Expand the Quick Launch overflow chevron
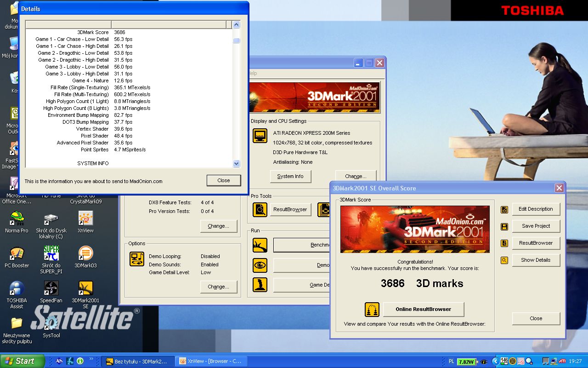Screen dimensions: 588x368 [91, 359]
